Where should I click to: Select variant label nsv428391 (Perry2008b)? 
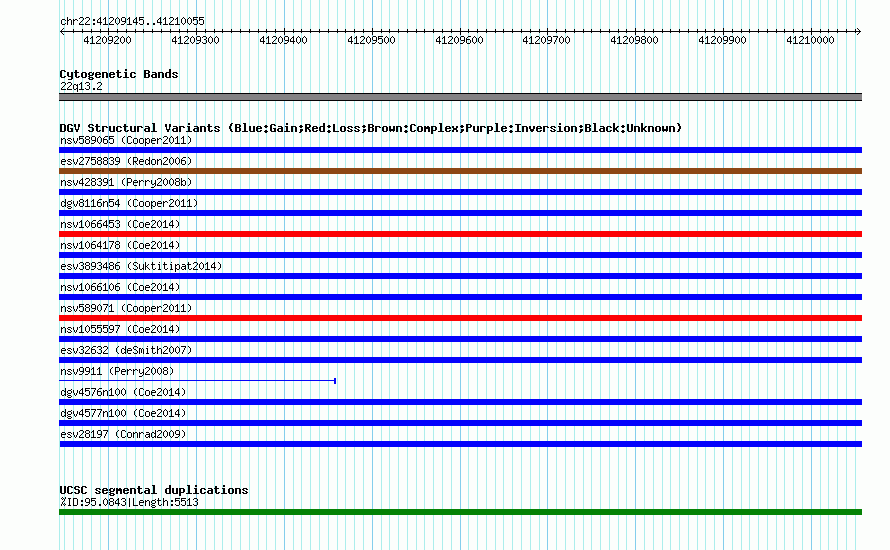(x=126, y=182)
